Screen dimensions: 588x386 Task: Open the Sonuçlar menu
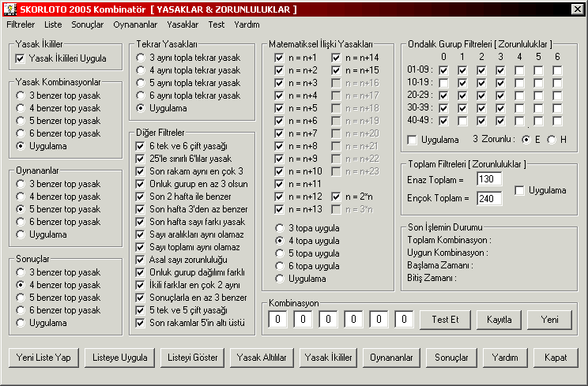(x=88, y=24)
